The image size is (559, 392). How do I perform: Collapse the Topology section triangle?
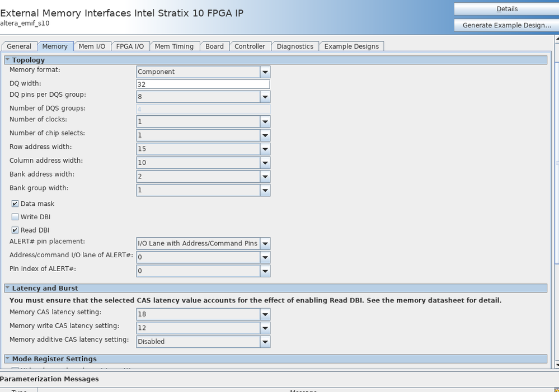click(x=7, y=60)
